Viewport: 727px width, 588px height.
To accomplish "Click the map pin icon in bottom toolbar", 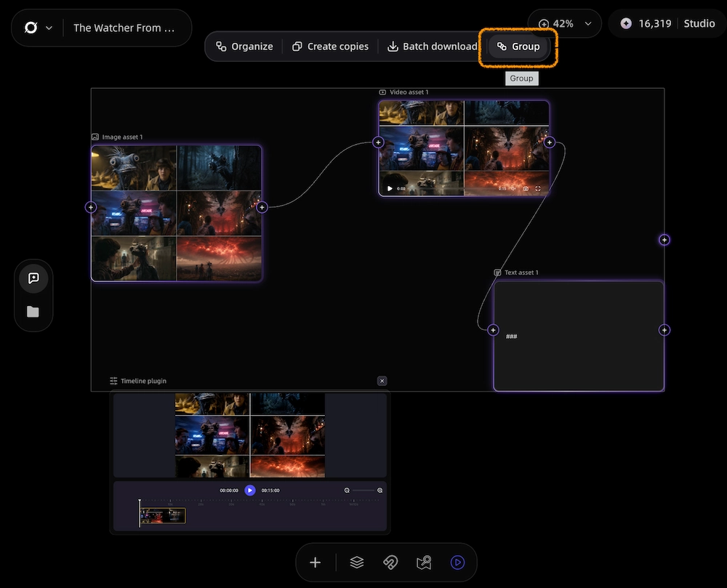I will pyautogui.click(x=424, y=563).
